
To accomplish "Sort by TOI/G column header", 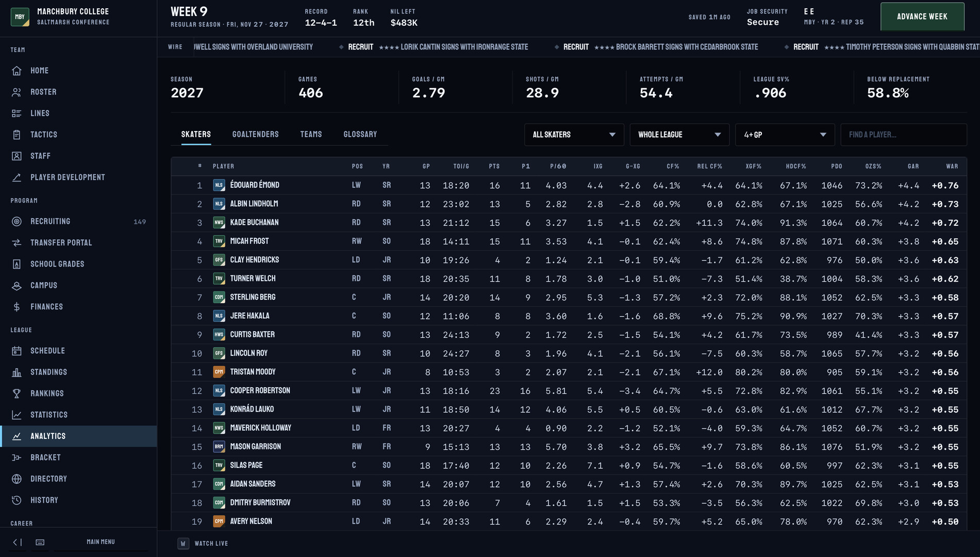I will pos(461,167).
